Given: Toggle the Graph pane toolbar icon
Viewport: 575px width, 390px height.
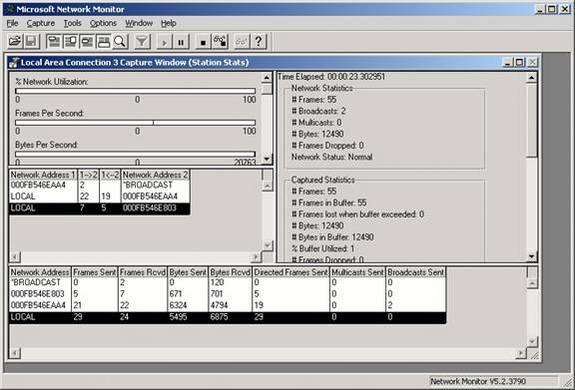Looking at the screenshot, I should pos(54,41).
